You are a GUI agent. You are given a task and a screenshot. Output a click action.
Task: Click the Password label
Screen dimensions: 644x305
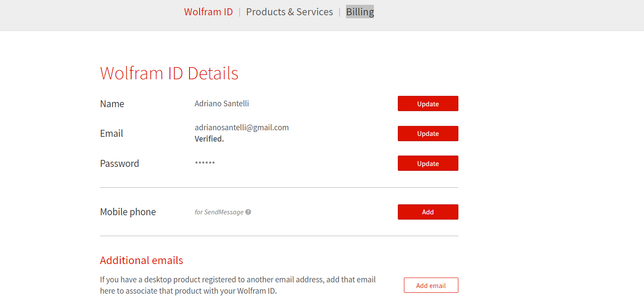(119, 163)
